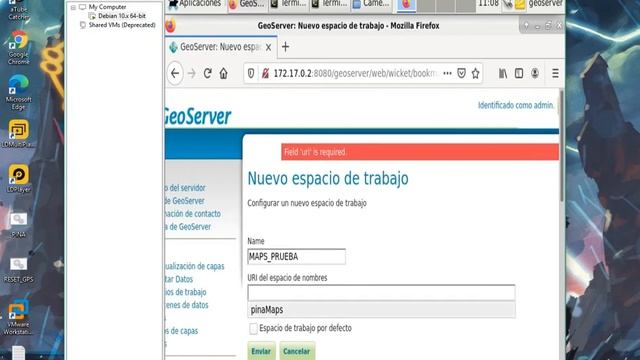Open Firefox library icon
The image size is (640, 360).
click(x=503, y=73)
